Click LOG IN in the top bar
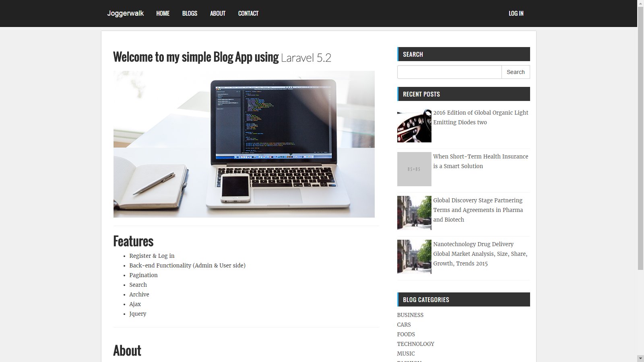The height and width of the screenshot is (362, 644). [x=516, y=13]
